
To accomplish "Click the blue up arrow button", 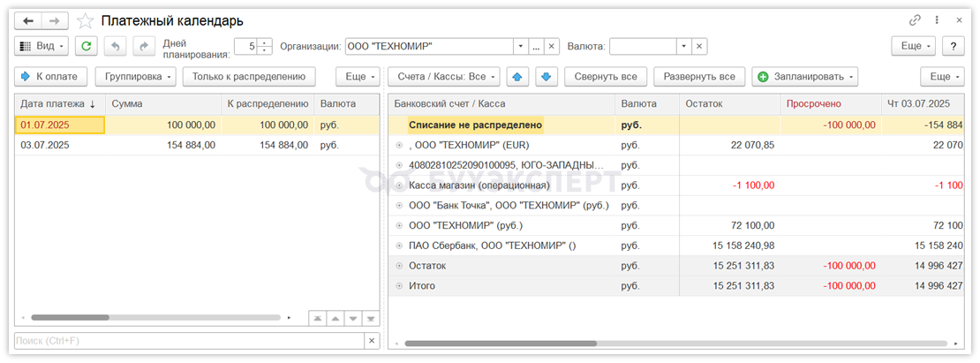I will point(520,77).
